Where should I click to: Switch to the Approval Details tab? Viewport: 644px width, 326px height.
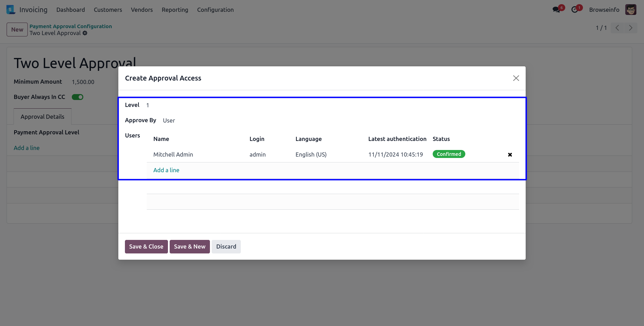pos(42,117)
